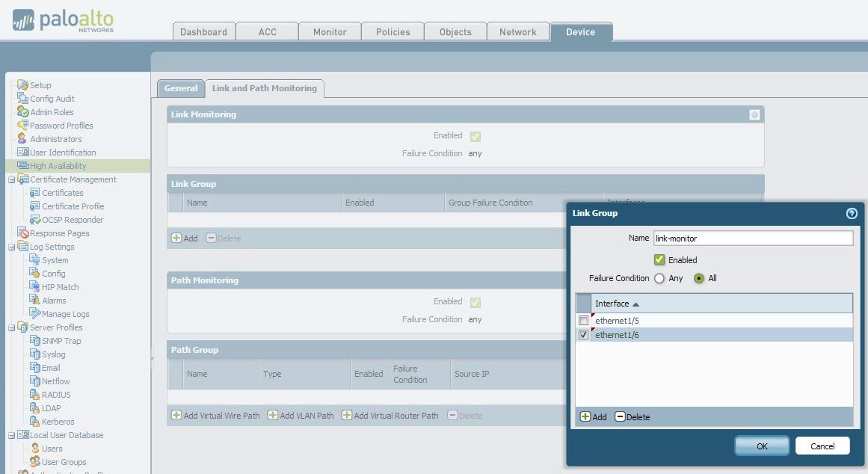Check the ethernet1/5 interface checkbox
The image size is (868, 474).
584,321
